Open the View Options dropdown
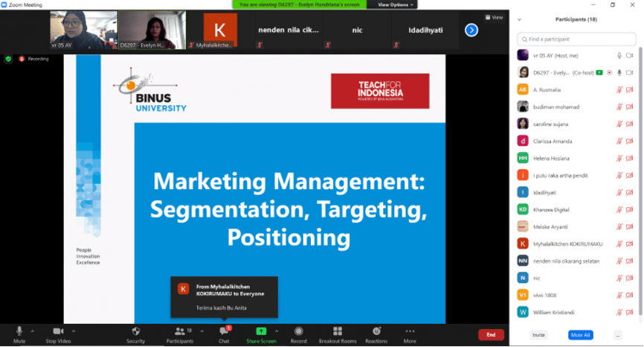The width and height of the screenshot is (644, 347). [395, 4]
